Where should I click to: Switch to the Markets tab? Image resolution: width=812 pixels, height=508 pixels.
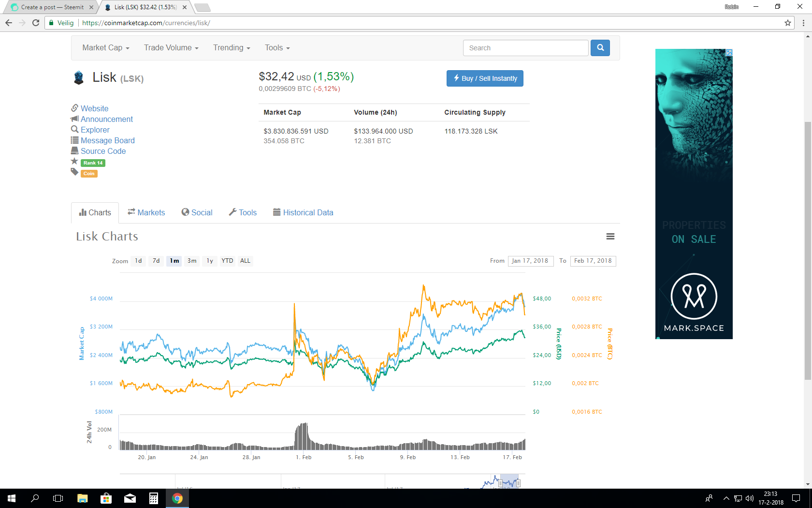(146, 212)
